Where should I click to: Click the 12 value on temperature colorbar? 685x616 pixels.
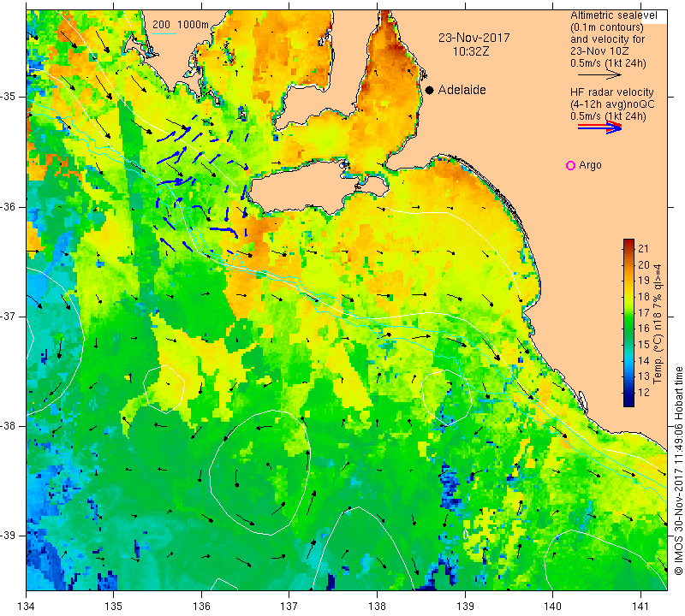coord(644,392)
